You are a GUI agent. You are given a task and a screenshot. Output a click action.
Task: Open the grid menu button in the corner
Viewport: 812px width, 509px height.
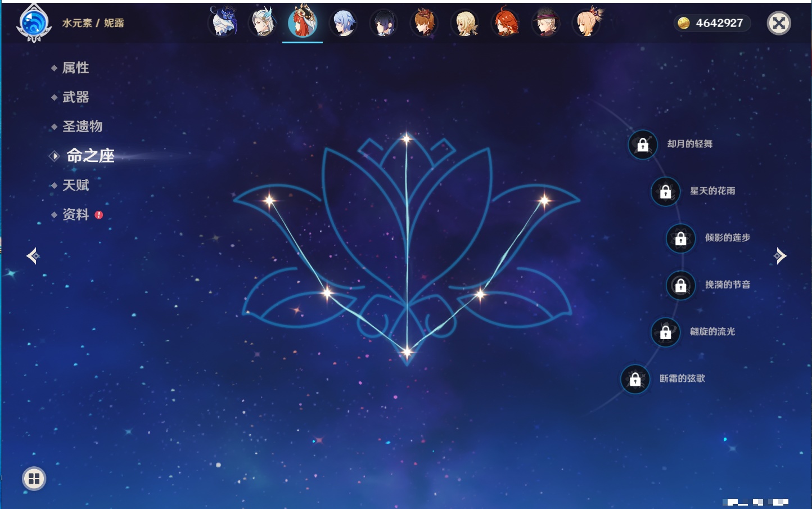34,479
